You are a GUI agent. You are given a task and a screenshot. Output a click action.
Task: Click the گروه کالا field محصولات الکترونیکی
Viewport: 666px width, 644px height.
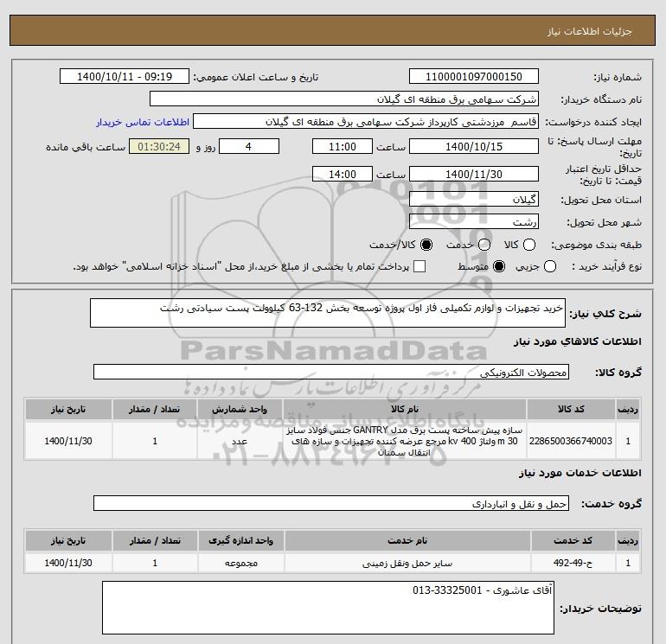pos(331,372)
